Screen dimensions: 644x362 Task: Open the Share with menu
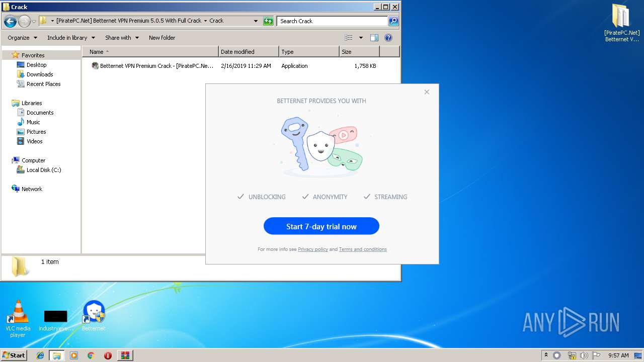[122, 38]
